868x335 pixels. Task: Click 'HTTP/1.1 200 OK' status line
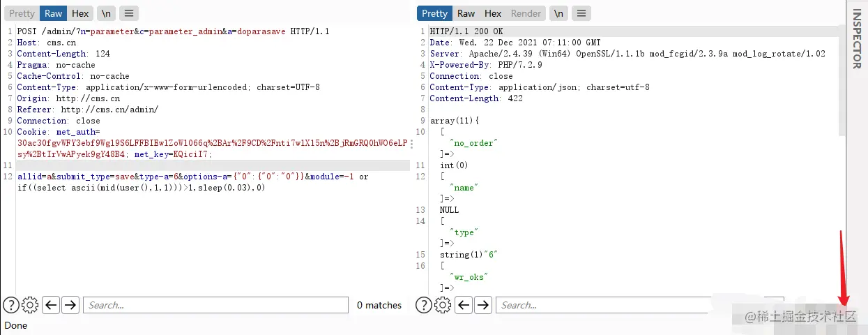[466, 31]
